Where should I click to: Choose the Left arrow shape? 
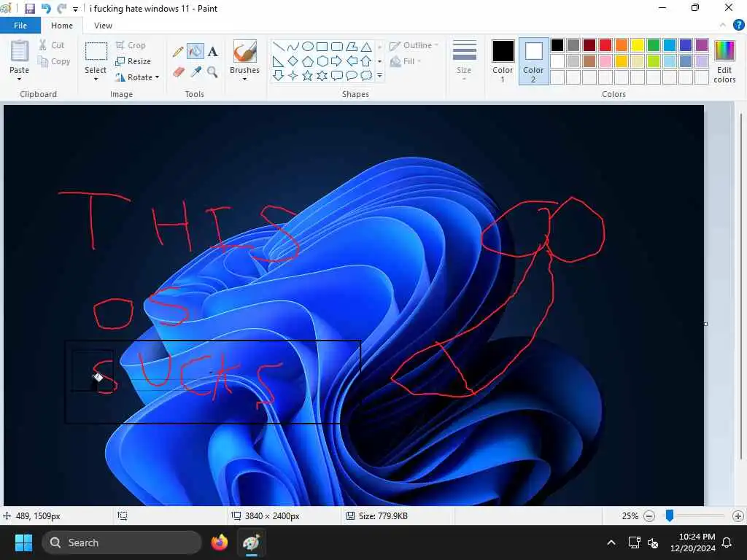pos(352,61)
